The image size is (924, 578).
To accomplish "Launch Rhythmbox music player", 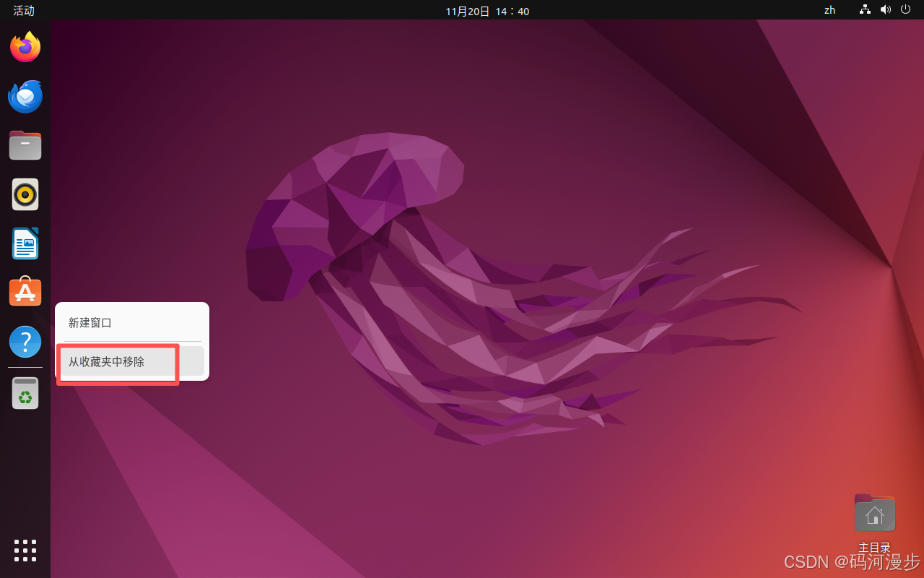I will click(x=25, y=194).
